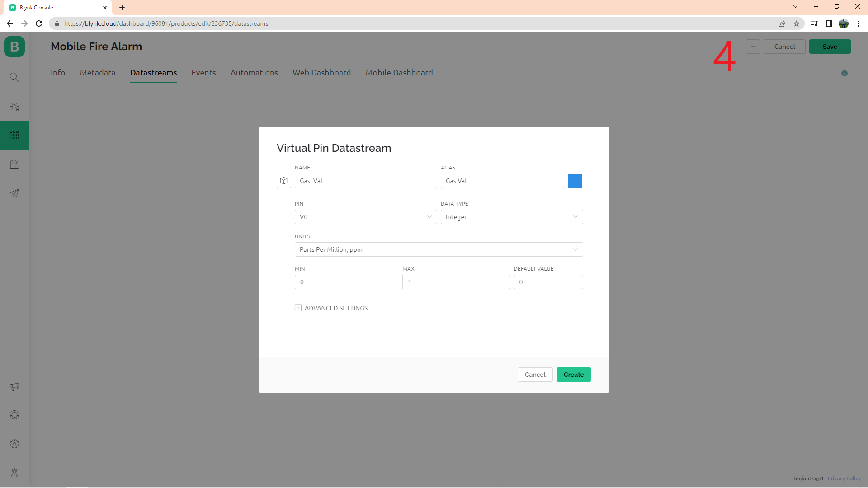Screen dimensions: 868x488
Task: Open the Units dropdown
Action: coord(438,249)
